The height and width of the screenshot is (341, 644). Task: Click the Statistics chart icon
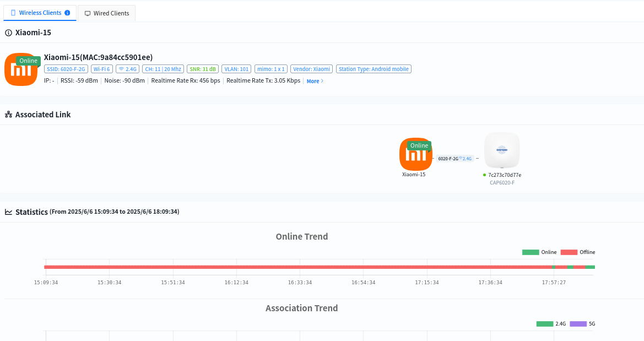coord(8,212)
